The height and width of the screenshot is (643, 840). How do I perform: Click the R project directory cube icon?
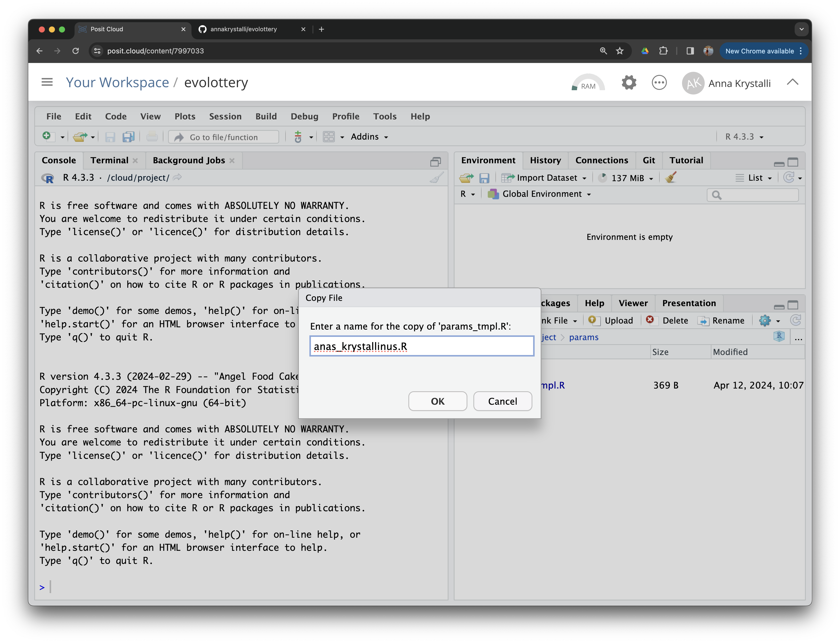click(779, 336)
